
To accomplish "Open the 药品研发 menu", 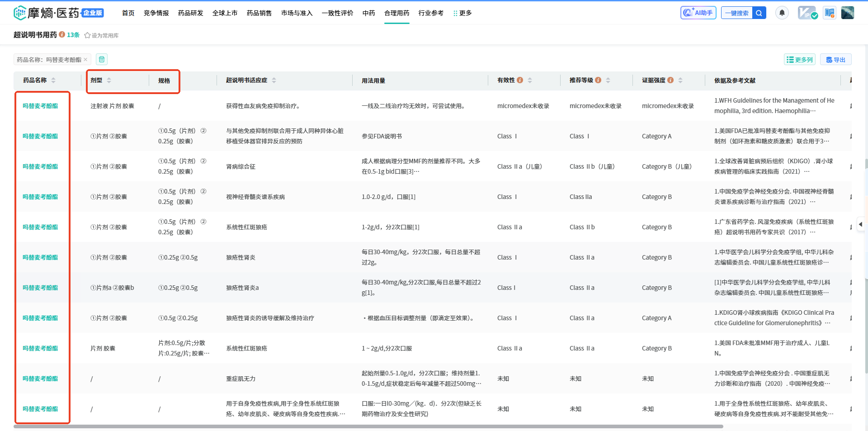I will [x=191, y=13].
